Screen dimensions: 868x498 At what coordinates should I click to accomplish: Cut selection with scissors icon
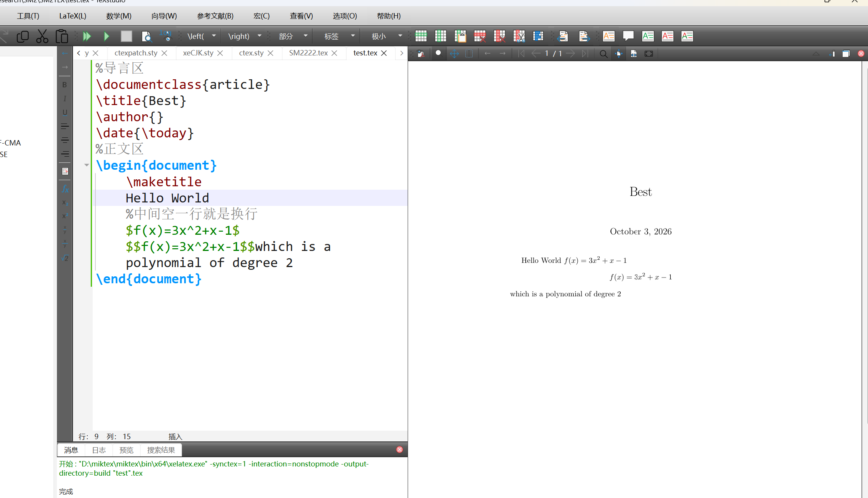coord(42,36)
